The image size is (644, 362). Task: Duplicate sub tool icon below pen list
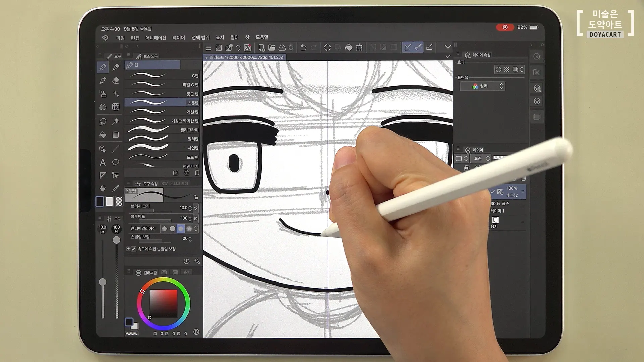tap(186, 173)
